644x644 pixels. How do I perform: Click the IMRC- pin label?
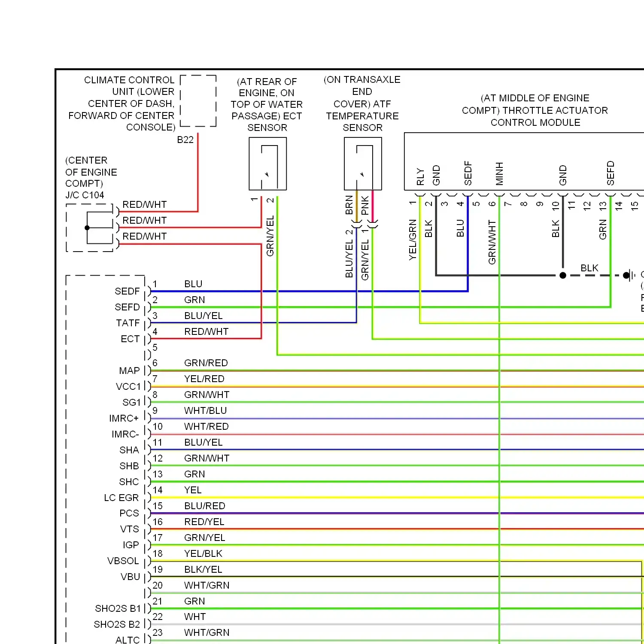click(125, 434)
